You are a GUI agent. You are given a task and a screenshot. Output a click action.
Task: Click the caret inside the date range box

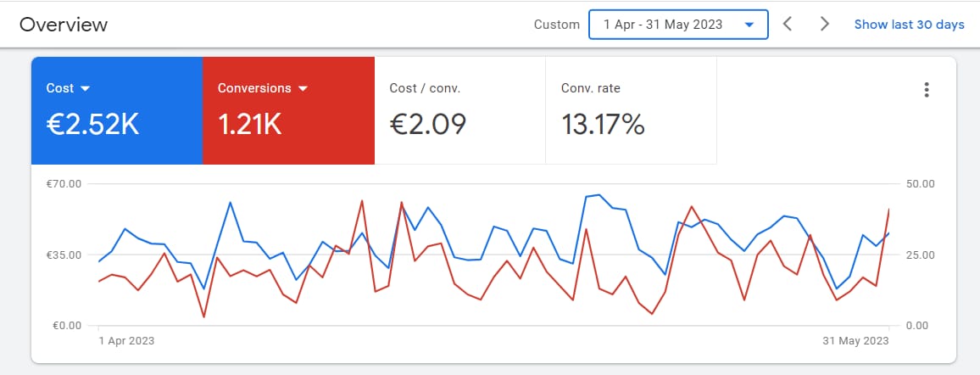pos(749,25)
